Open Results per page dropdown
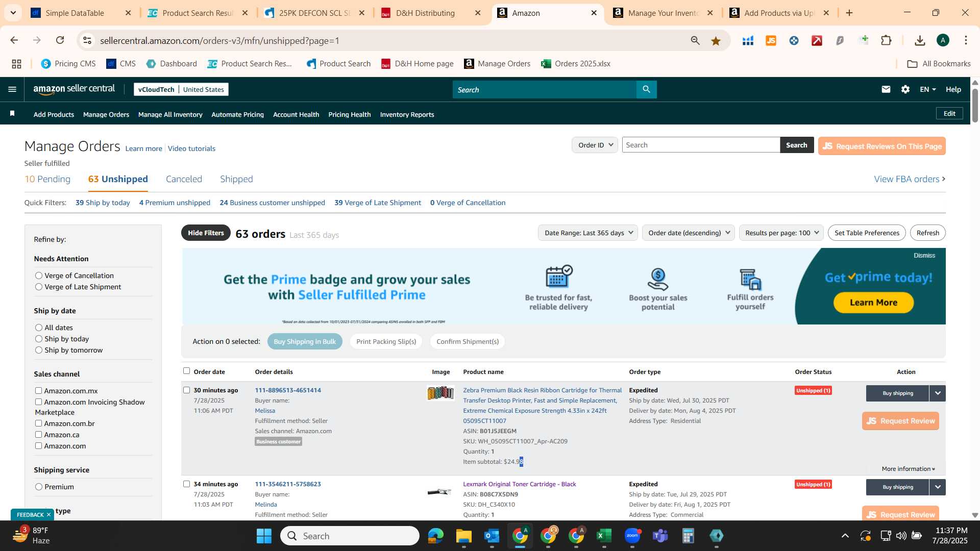The image size is (980, 551). (781, 233)
